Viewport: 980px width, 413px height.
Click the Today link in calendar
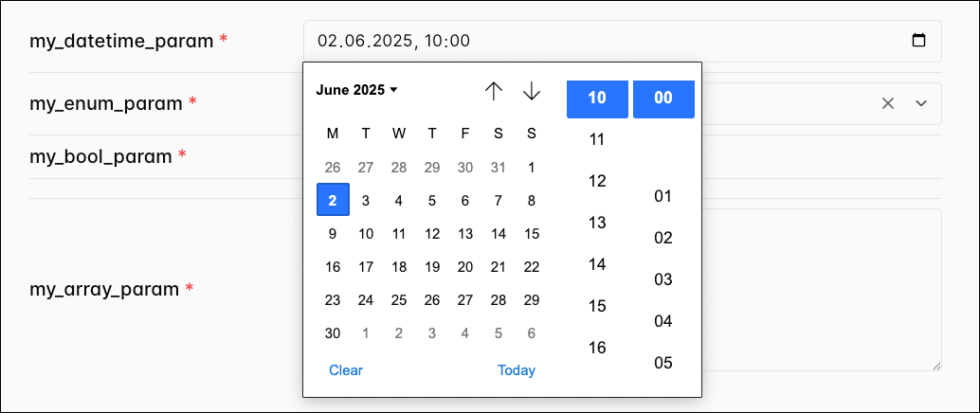[517, 370]
